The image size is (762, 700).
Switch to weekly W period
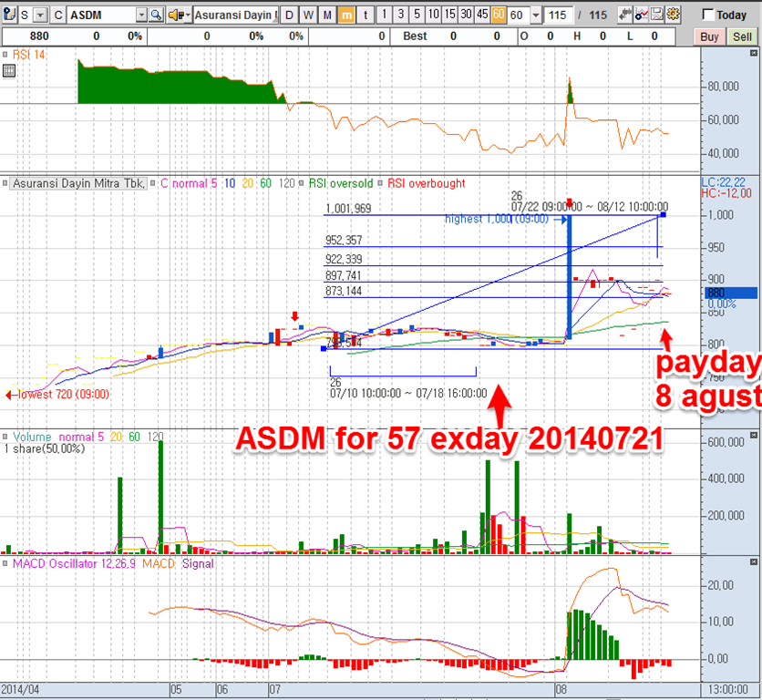(x=308, y=15)
